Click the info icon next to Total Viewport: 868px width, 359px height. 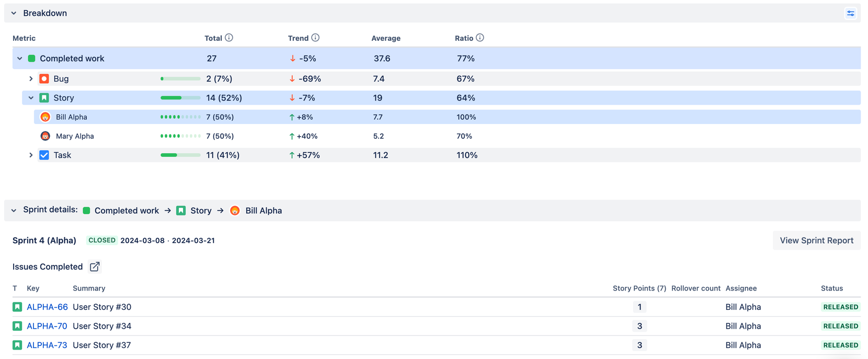click(x=229, y=38)
